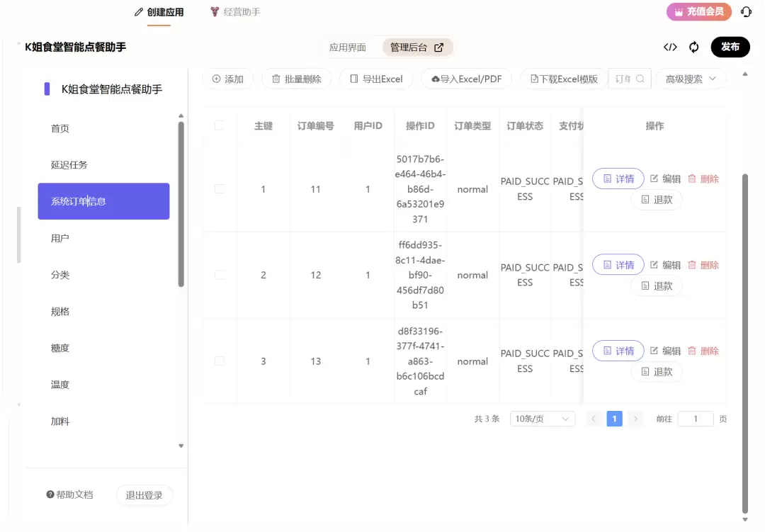Click the file icon in 导出Excel
Viewport: 765px width, 532px height.
pos(354,79)
